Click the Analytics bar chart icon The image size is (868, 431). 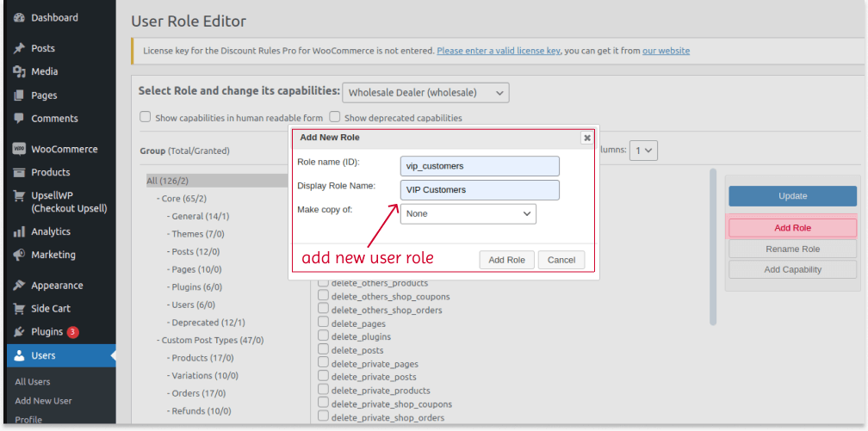click(19, 231)
